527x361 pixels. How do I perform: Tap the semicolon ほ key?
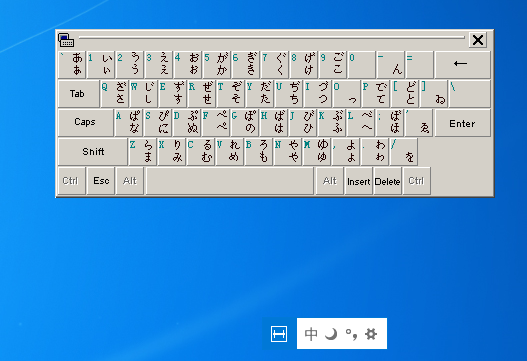click(389, 122)
